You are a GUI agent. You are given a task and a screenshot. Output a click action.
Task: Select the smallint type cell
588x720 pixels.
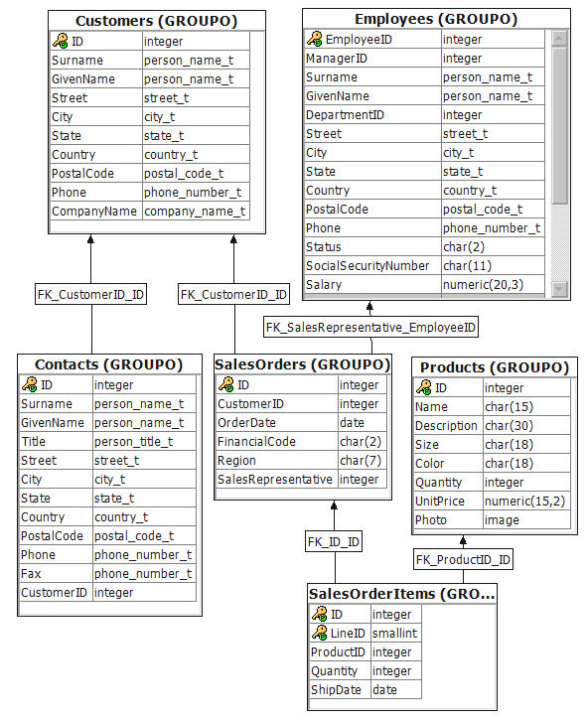point(396,633)
